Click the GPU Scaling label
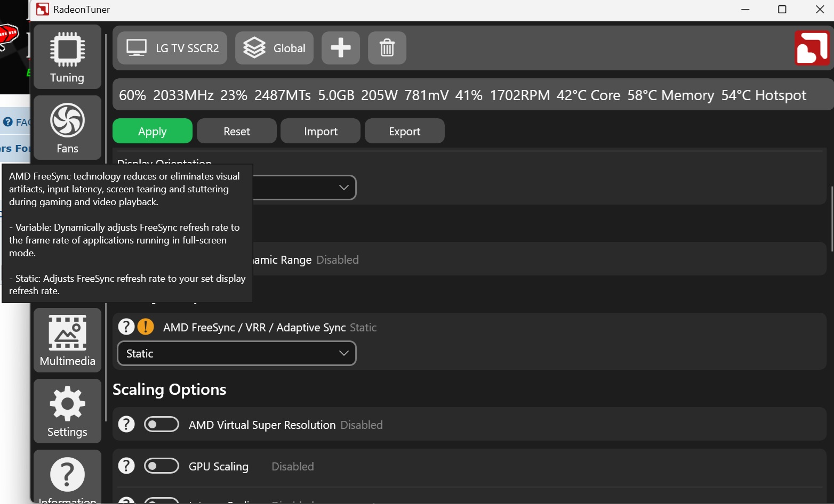The height and width of the screenshot is (504, 834). tap(219, 467)
